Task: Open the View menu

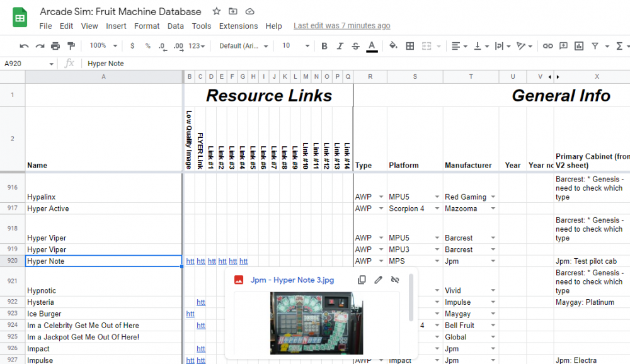Action: coord(89,26)
